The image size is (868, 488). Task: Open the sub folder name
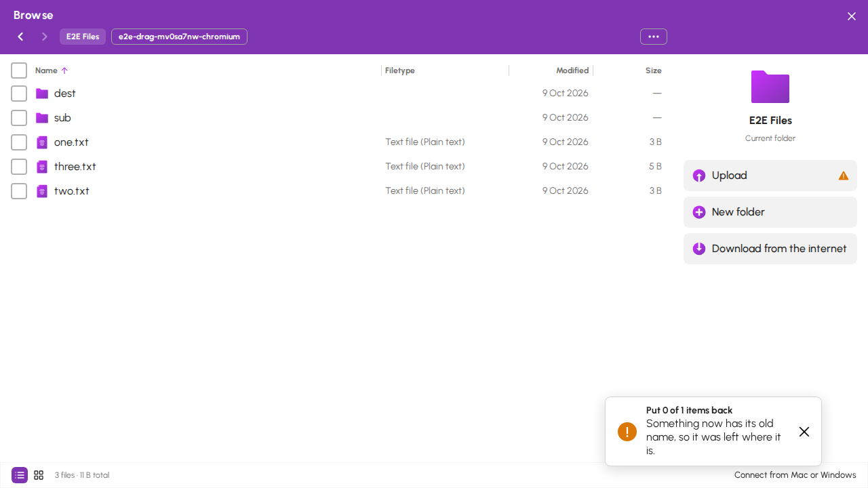tap(62, 118)
